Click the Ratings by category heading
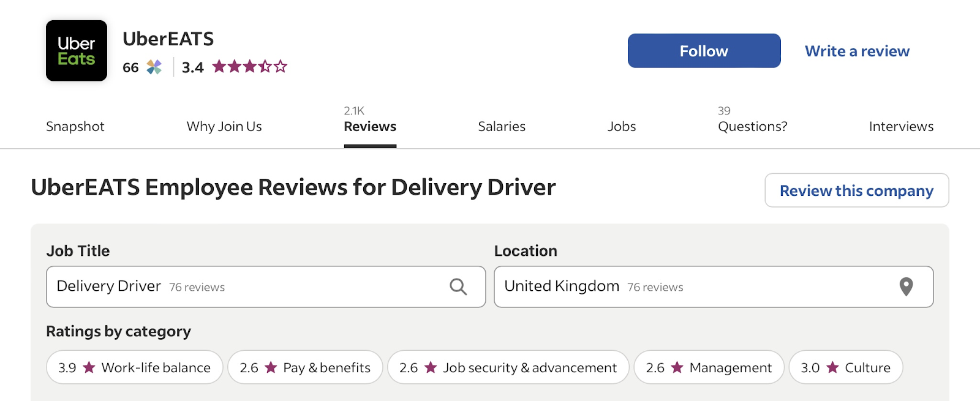 click(x=119, y=331)
